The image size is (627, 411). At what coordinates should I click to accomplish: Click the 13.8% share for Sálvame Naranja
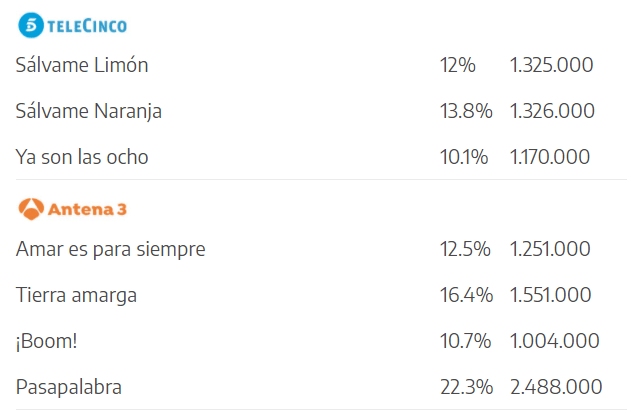[465, 111]
